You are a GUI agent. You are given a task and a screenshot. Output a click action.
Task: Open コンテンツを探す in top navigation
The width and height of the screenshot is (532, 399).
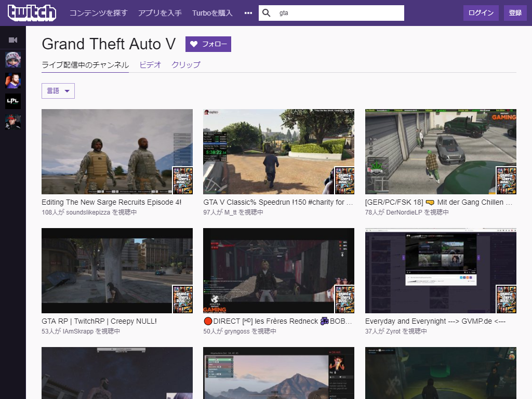click(x=98, y=13)
